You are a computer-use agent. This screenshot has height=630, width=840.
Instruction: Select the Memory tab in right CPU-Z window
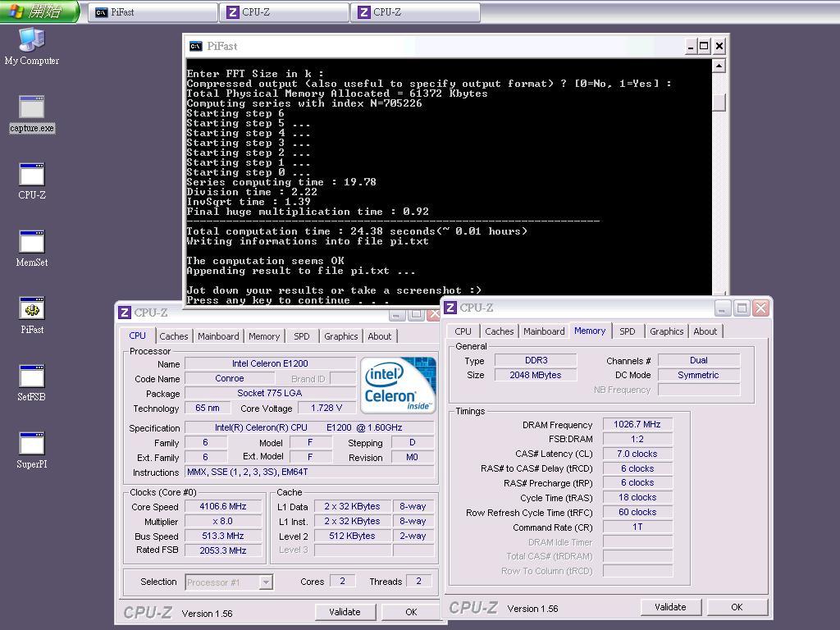click(x=590, y=331)
